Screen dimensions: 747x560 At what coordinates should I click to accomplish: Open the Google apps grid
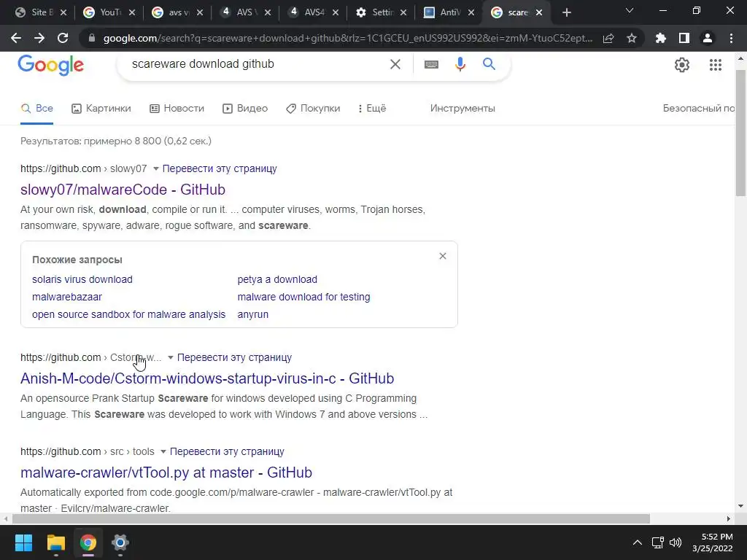point(716,65)
